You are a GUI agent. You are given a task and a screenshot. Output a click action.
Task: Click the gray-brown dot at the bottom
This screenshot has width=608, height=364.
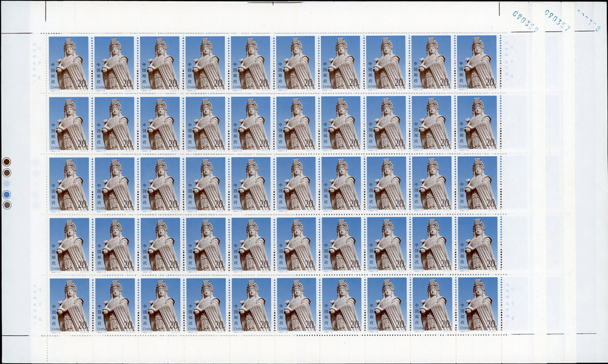click(x=7, y=205)
